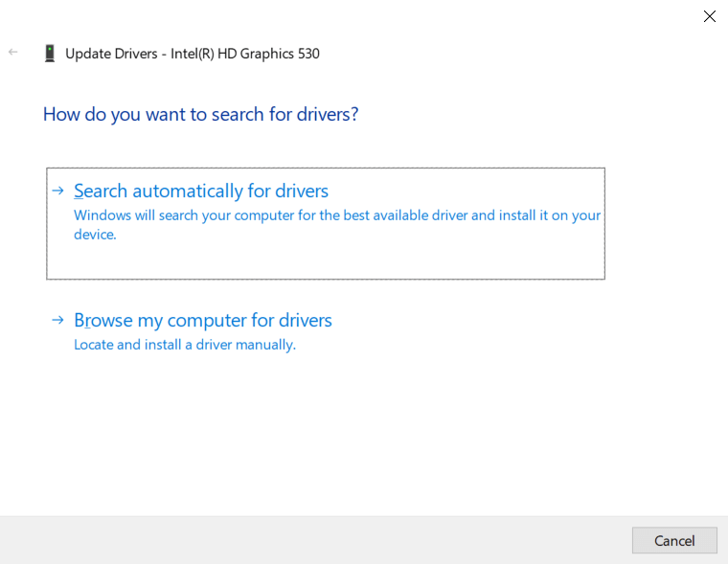The image size is (728, 564).
Task: Click the 'Locate and install a driver manually' text
Action: coord(185,345)
